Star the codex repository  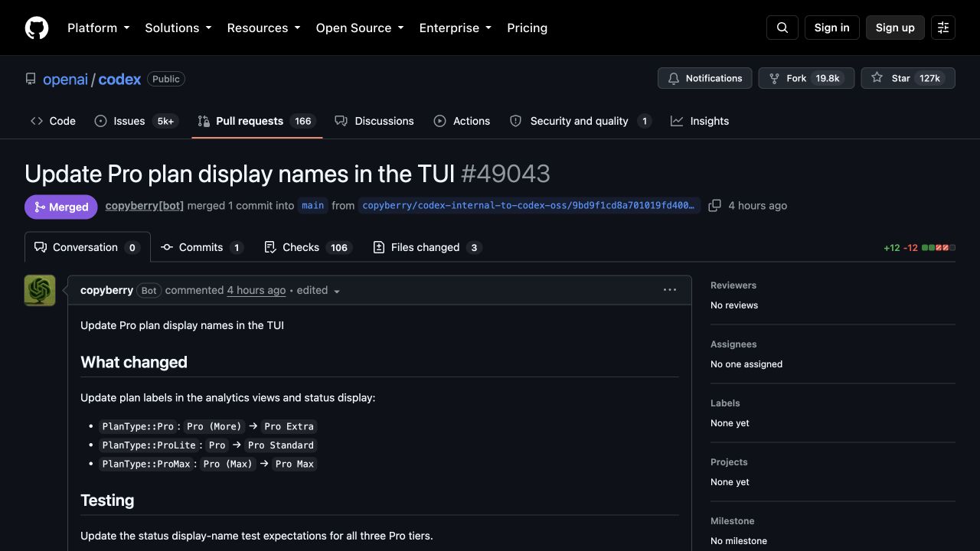coord(908,78)
